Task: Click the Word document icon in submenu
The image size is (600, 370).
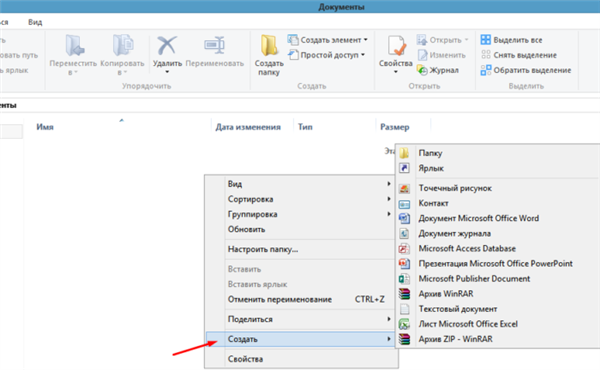Action: (x=404, y=218)
